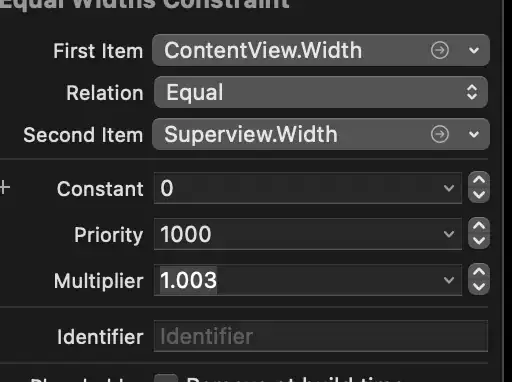Increase Priority with stepper up arrow

coord(479,226)
